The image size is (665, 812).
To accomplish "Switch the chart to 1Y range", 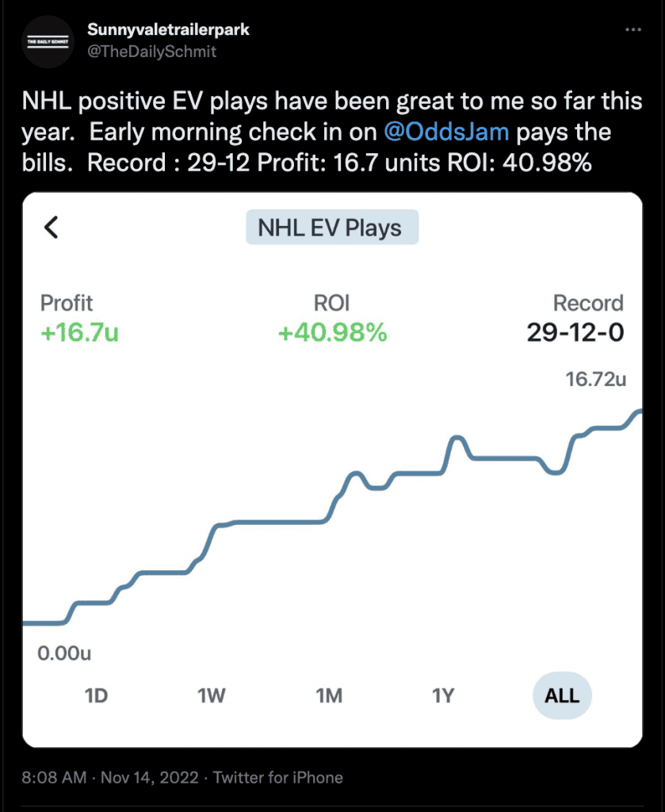I will 443,695.
